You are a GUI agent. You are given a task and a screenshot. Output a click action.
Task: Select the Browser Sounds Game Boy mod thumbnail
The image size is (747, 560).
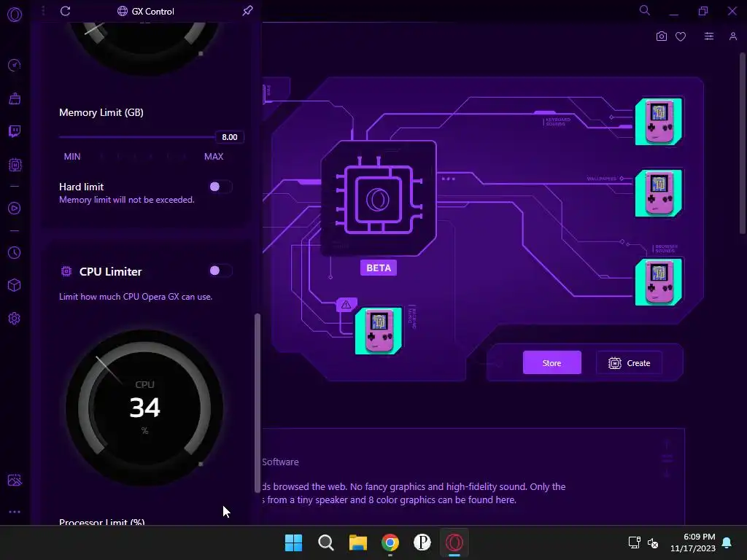click(x=659, y=282)
